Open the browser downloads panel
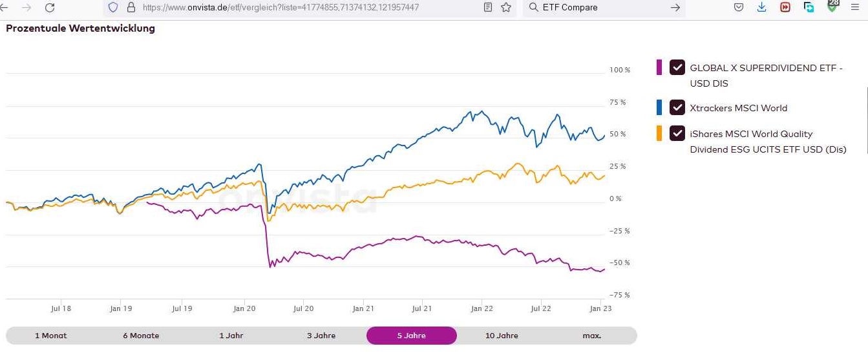 pyautogui.click(x=761, y=8)
